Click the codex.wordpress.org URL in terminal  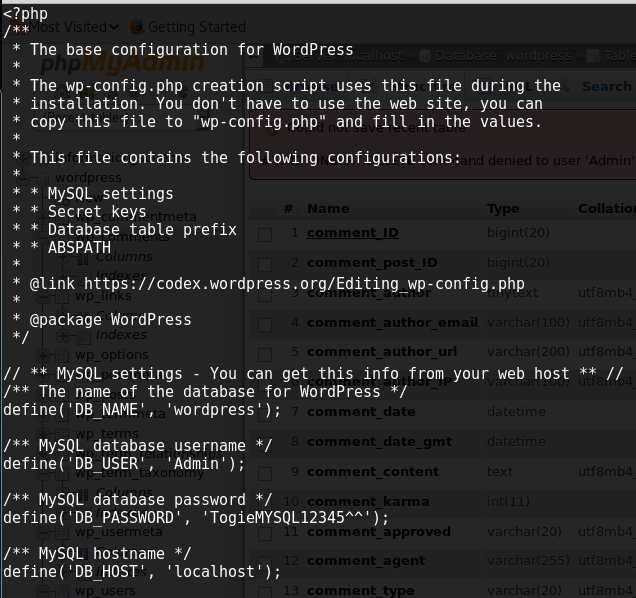point(304,284)
